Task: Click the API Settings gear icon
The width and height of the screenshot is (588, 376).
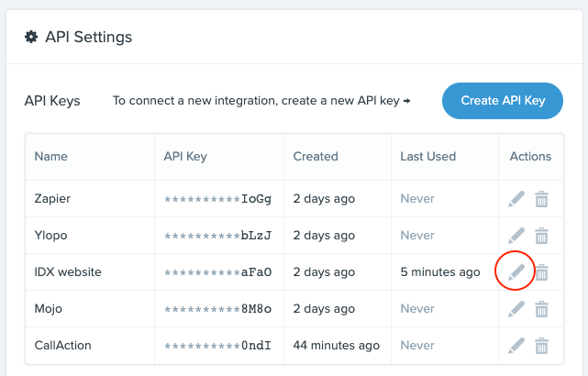Action: click(31, 37)
